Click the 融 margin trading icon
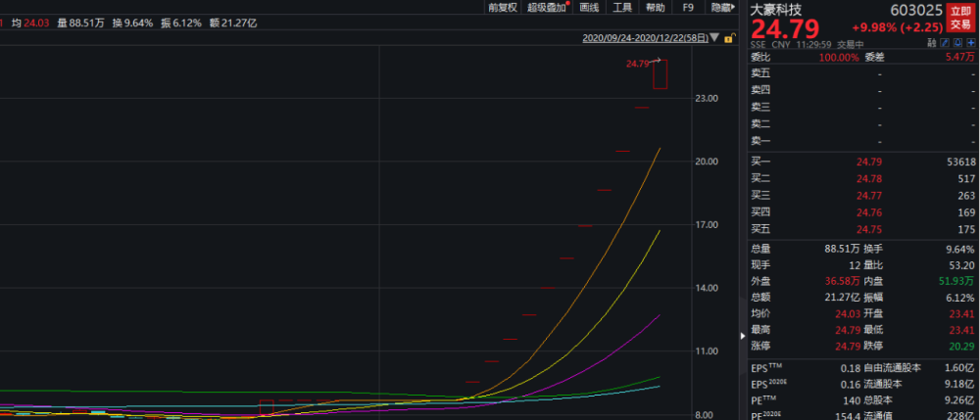This screenshot has width=980, height=420. tap(931, 43)
